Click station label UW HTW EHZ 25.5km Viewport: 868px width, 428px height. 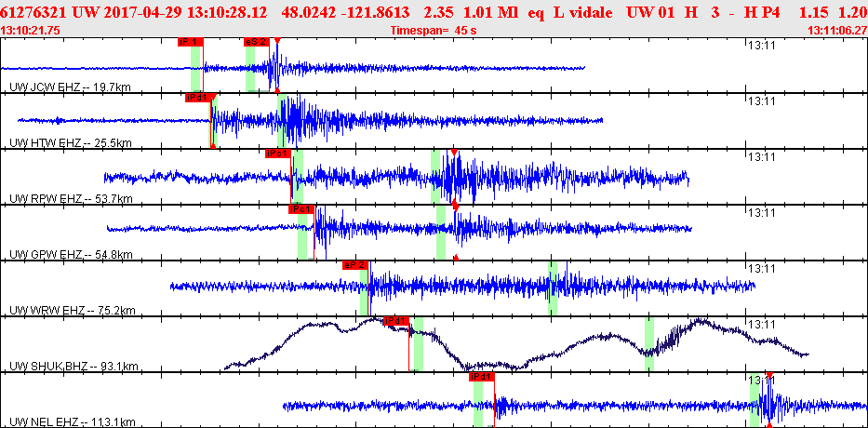click(71, 143)
